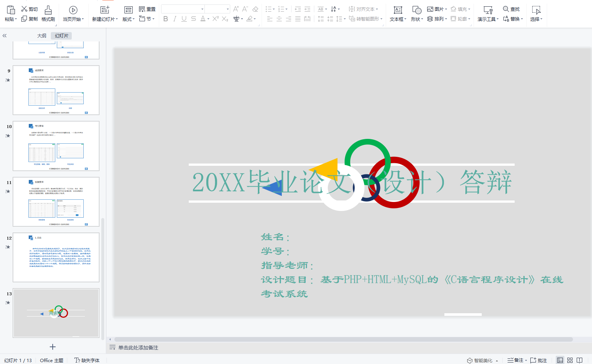Click the align right paragraph icon
This screenshot has height=364, width=592.
(x=289, y=19)
